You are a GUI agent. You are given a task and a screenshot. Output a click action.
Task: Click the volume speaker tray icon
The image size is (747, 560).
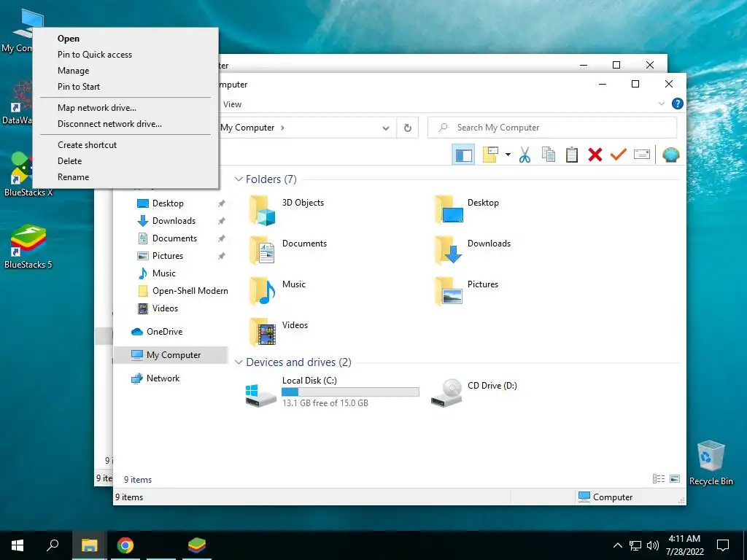point(653,545)
